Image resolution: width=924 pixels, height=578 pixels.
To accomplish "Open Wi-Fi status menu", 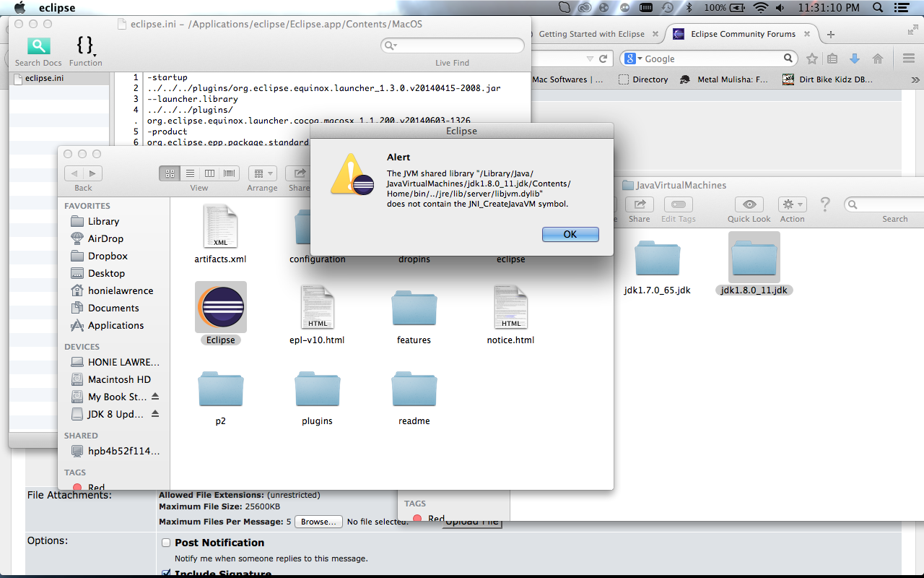I will click(x=759, y=8).
